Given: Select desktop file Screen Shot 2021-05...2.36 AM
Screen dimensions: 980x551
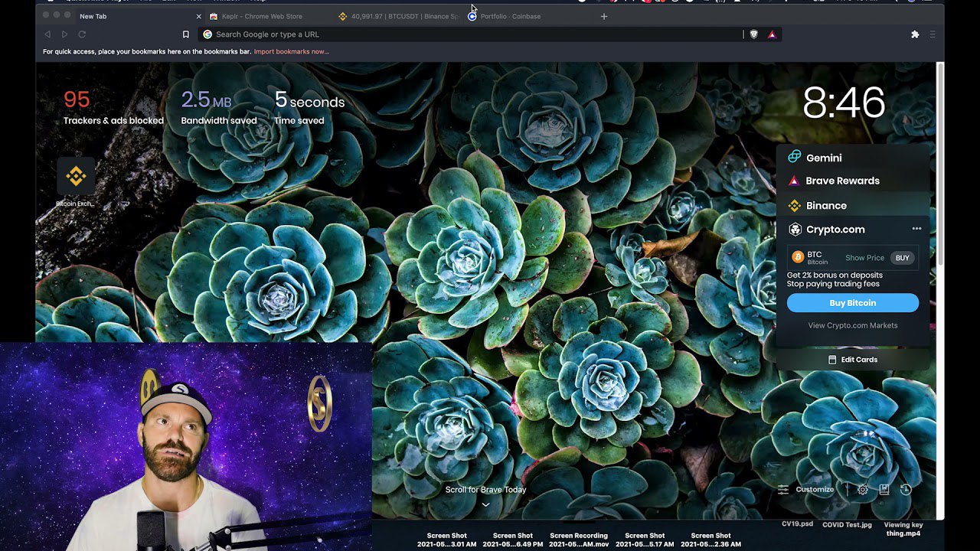Looking at the screenshot, I should click(711, 540).
